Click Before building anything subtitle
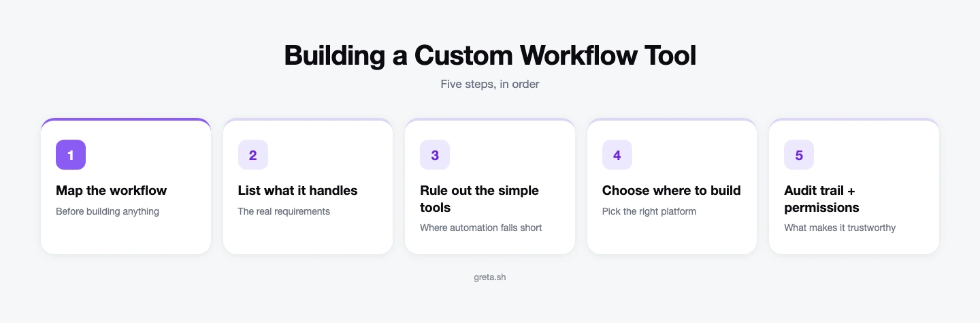 [108, 211]
